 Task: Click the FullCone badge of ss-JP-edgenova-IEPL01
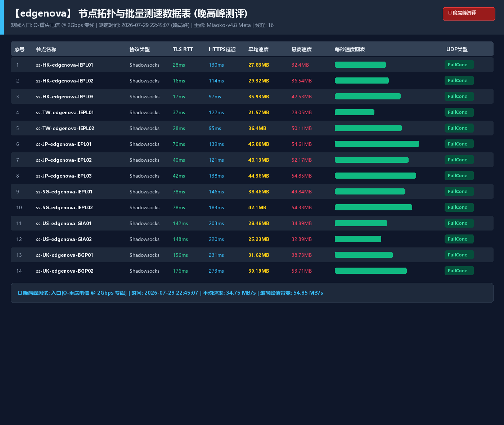(459, 144)
